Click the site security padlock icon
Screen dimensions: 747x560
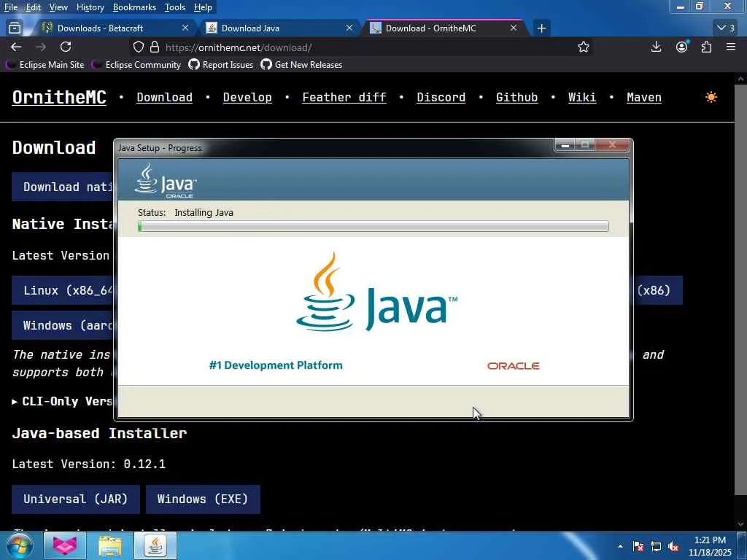coord(155,47)
